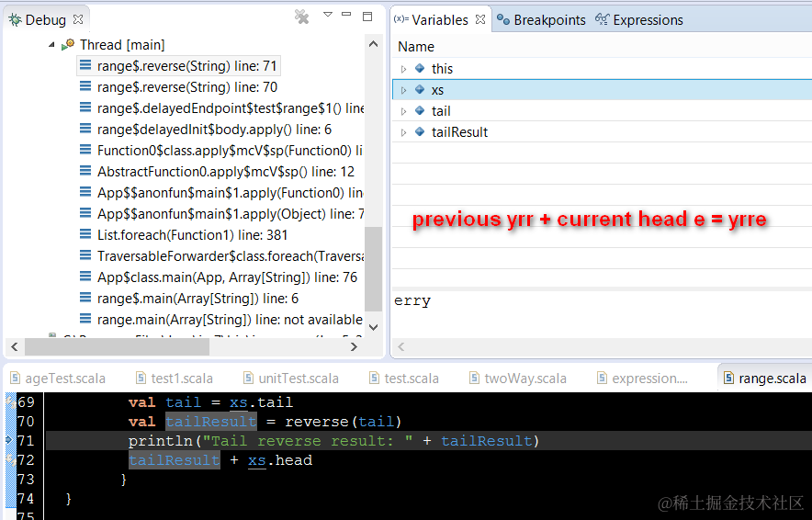Select the 'xs' variable row

(603, 90)
